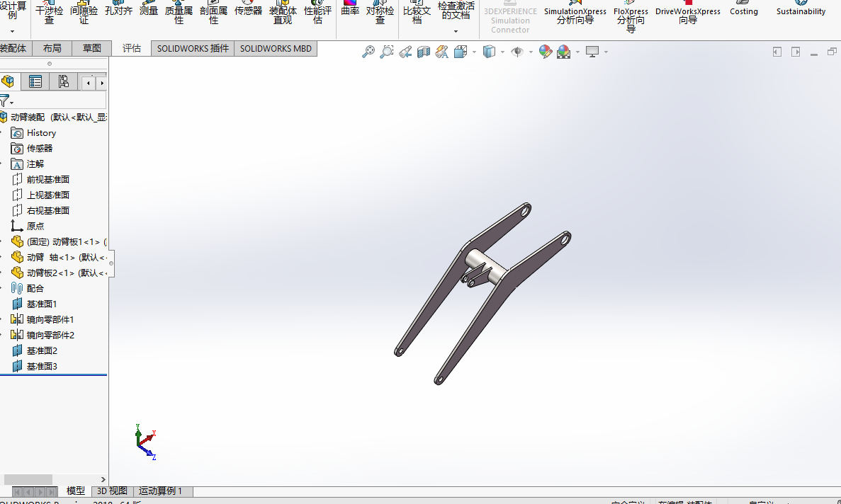This screenshot has height=504, width=841.
Task: Open the Display Style dropdown arrow
Action: tap(502, 52)
